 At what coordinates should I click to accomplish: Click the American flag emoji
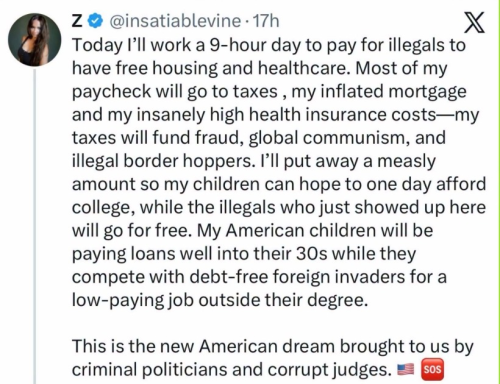coord(405,369)
